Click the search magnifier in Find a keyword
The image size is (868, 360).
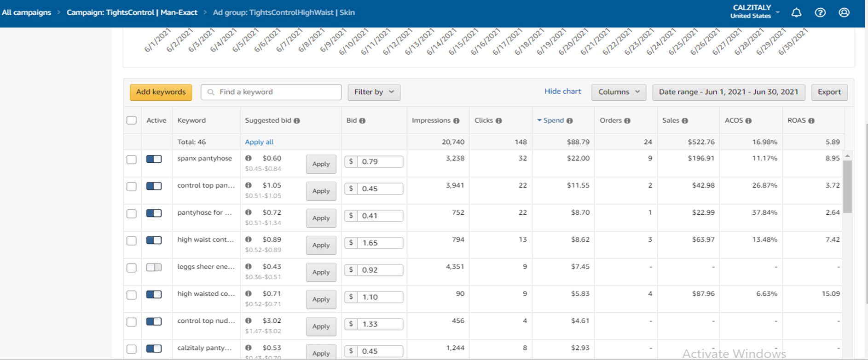(211, 92)
